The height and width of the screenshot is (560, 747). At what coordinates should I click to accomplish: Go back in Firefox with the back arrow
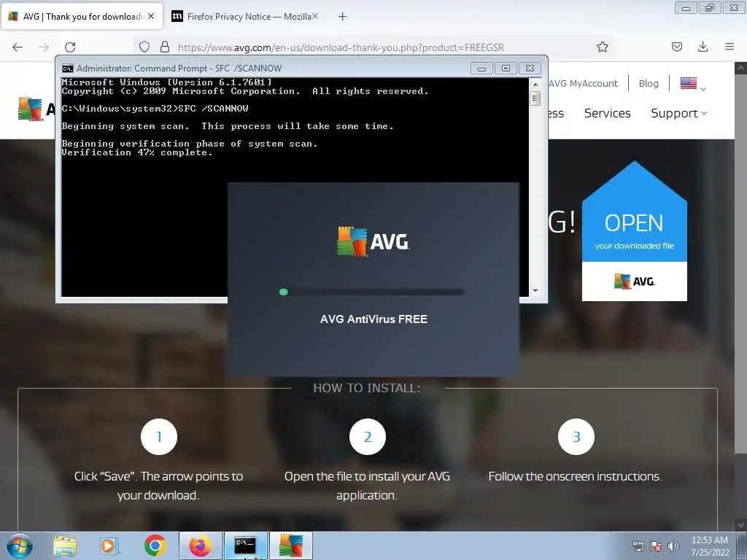click(18, 47)
